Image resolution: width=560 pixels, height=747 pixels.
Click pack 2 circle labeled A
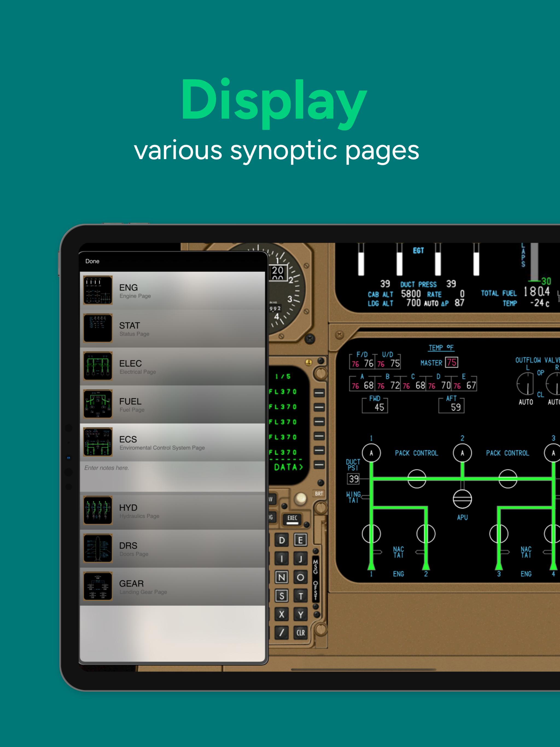(462, 453)
